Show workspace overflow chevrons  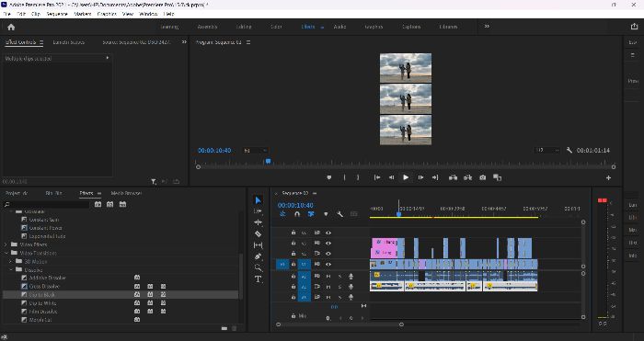coord(487,27)
